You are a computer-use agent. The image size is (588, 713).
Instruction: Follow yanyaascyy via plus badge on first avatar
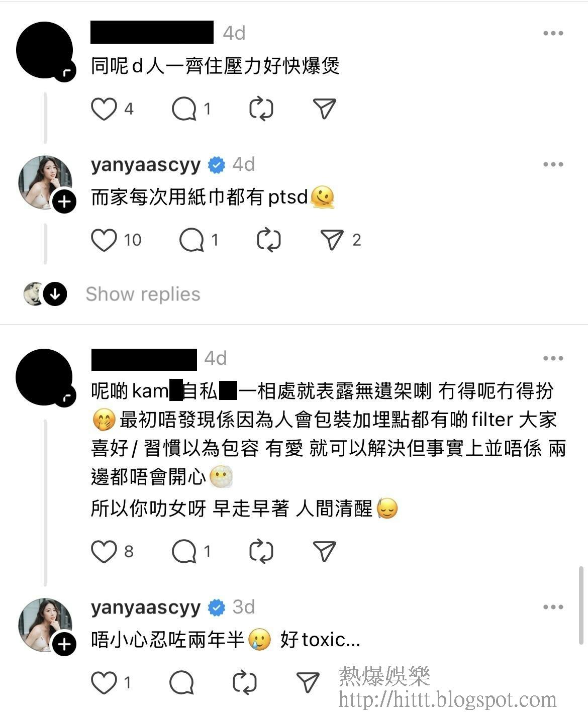coord(64,202)
